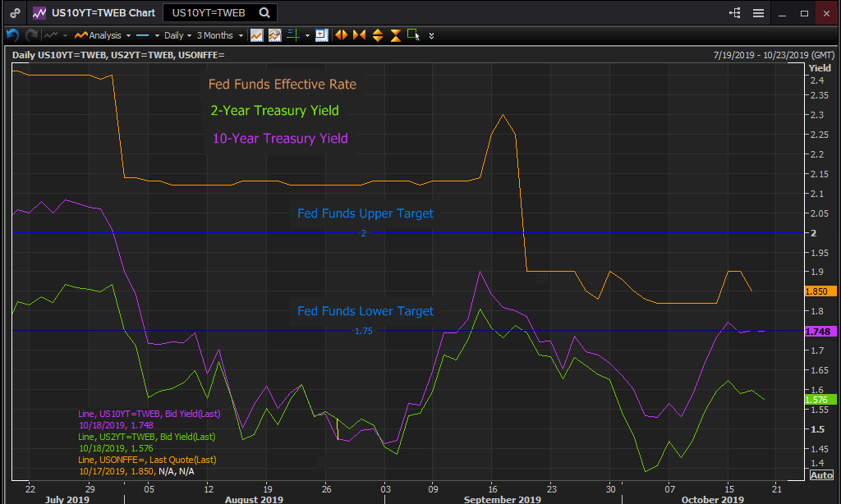The height and width of the screenshot is (504, 841).
Task: Open the hamburger menu in title bar
Action: click(758, 13)
